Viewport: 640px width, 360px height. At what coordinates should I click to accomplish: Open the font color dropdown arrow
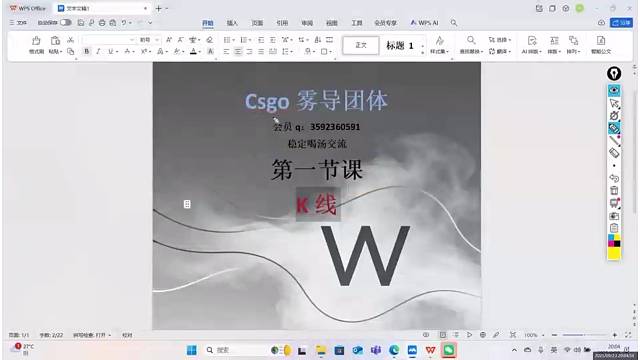pos(200,52)
